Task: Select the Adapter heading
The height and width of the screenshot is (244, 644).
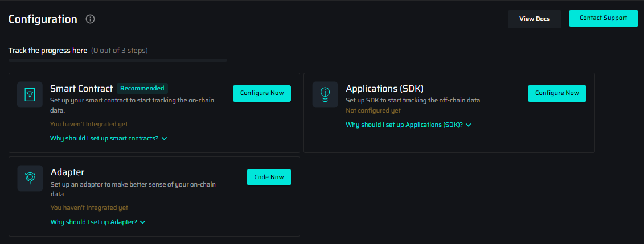Action: pyautogui.click(x=67, y=172)
